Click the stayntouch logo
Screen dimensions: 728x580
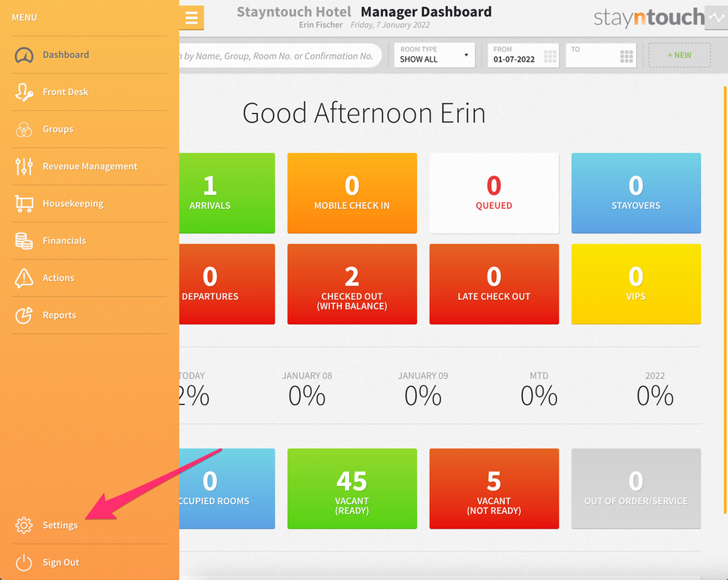649,17
